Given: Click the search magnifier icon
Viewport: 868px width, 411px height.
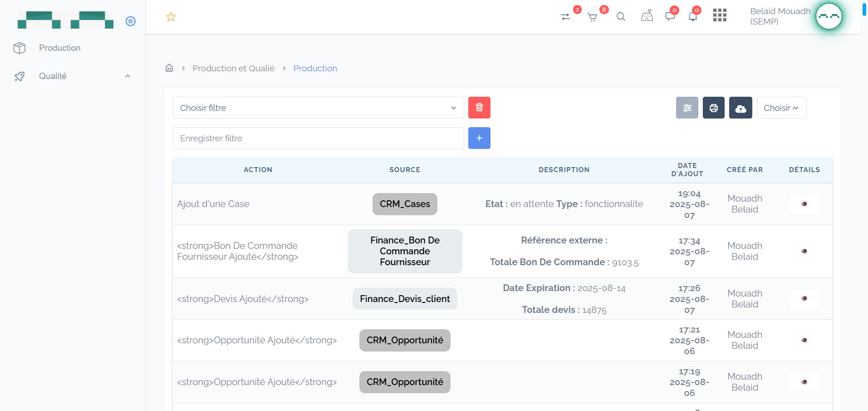Looking at the screenshot, I should [x=621, y=17].
